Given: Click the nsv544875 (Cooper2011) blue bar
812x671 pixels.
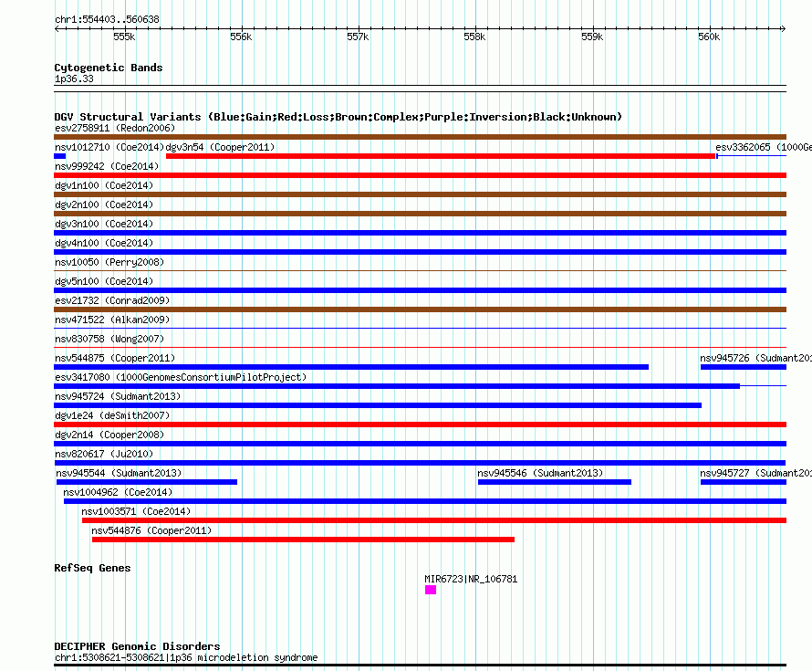Looking at the screenshot, I should click(351, 367).
